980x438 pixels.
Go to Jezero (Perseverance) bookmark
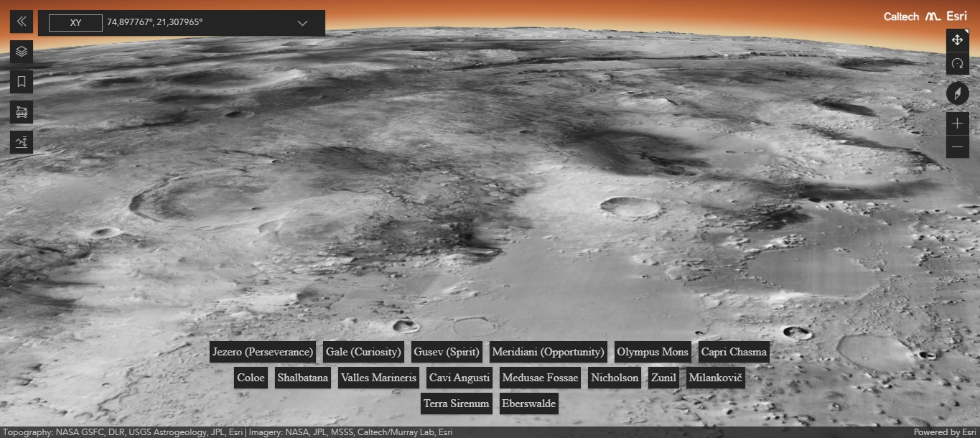263,352
